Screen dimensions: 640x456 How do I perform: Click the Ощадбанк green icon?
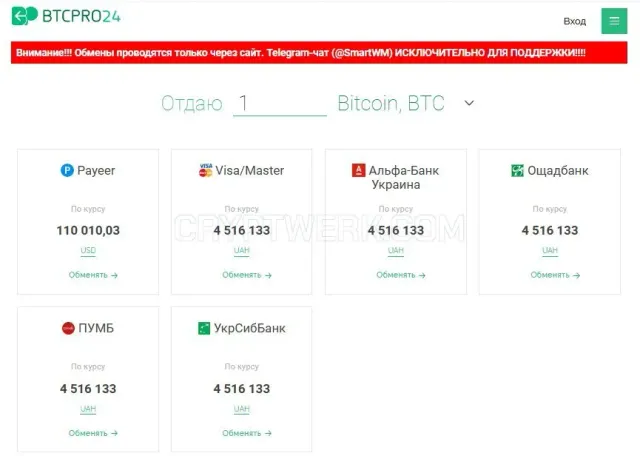tap(517, 170)
